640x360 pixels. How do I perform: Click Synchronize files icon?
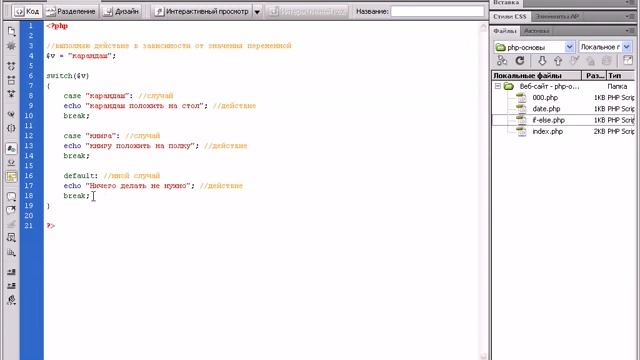[607, 61]
